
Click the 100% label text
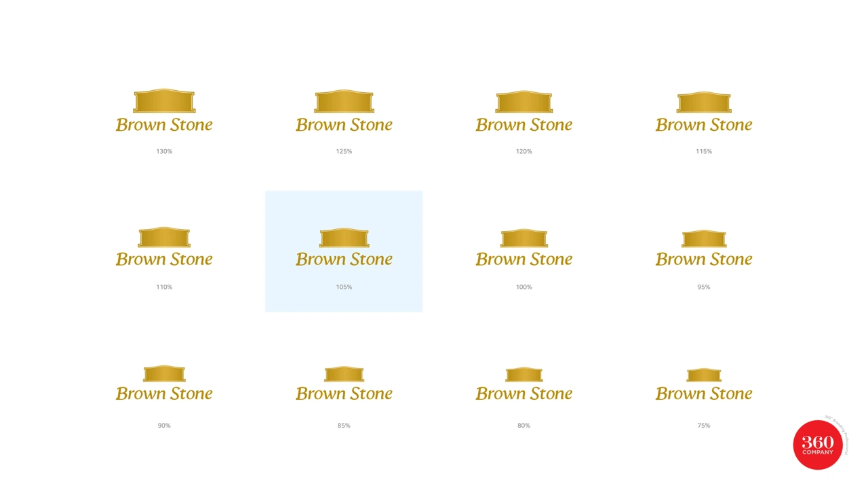pyautogui.click(x=524, y=287)
